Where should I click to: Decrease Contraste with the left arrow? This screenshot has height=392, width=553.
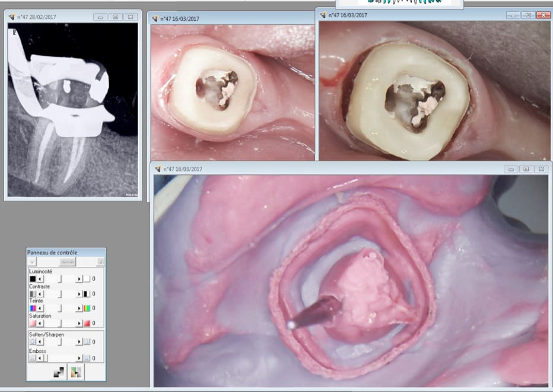pyautogui.click(x=40, y=294)
